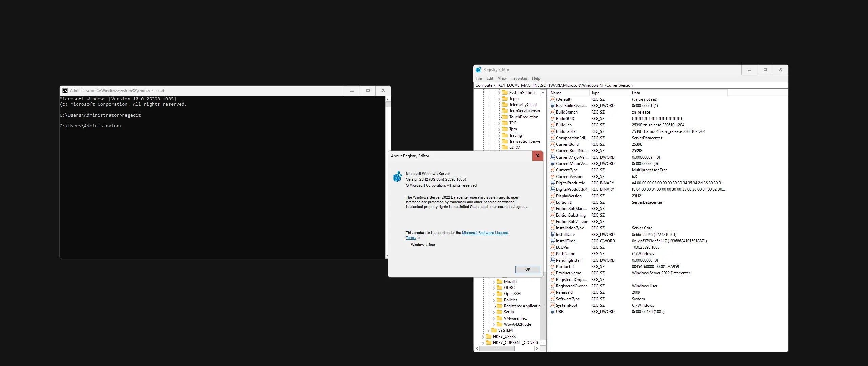Click the OpenSSH folder icon
Screen dimensions: 868x366
click(x=499, y=294)
